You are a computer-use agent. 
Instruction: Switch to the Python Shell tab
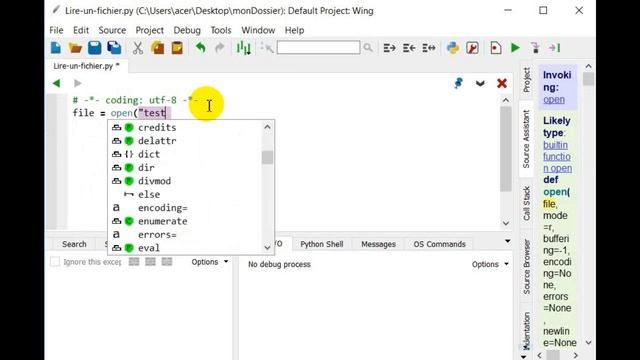tap(322, 244)
